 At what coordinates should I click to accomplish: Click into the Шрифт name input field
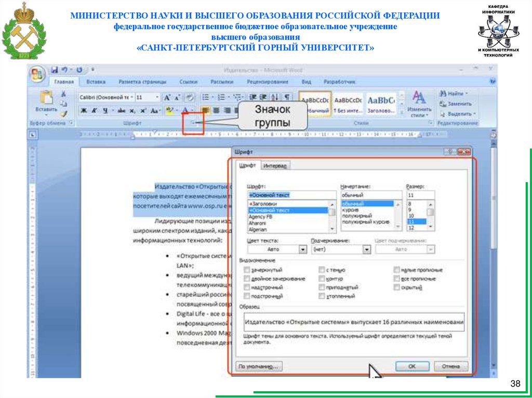[292, 195]
